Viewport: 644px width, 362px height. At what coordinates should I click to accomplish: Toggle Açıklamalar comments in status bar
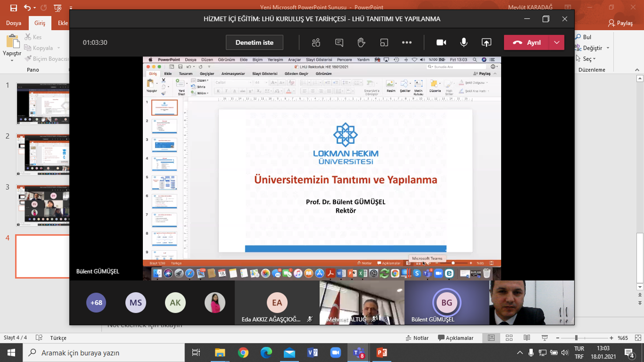pyautogui.click(x=456, y=338)
